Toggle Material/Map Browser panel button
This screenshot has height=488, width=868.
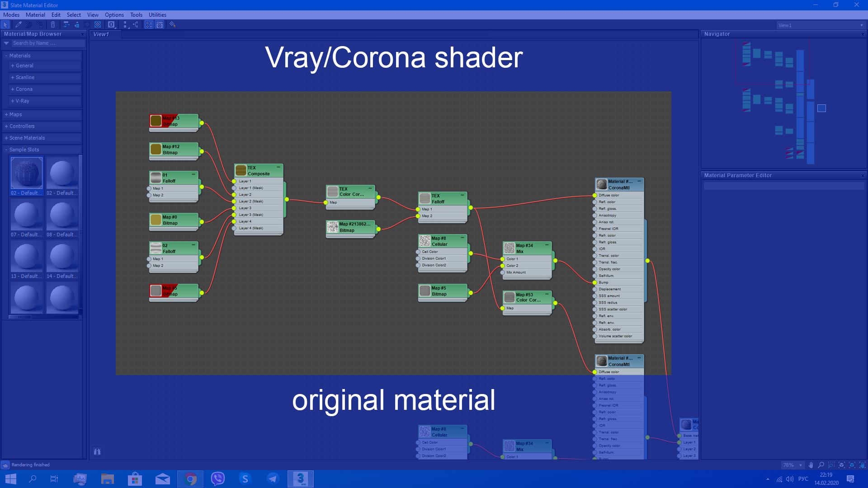(x=149, y=25)
